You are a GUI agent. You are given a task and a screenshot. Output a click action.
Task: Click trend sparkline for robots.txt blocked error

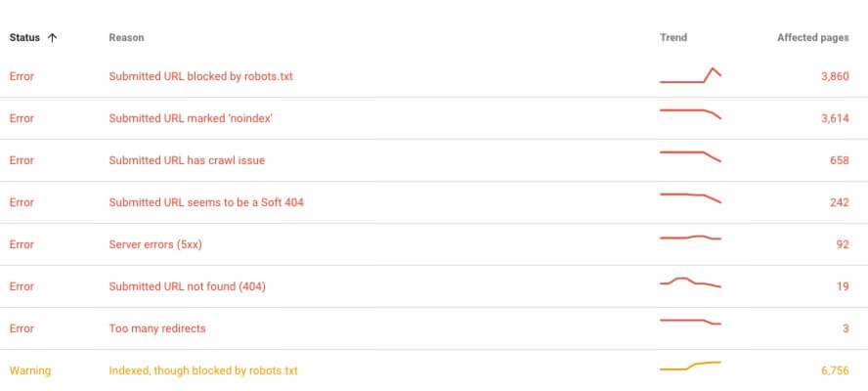coord(690,75)
